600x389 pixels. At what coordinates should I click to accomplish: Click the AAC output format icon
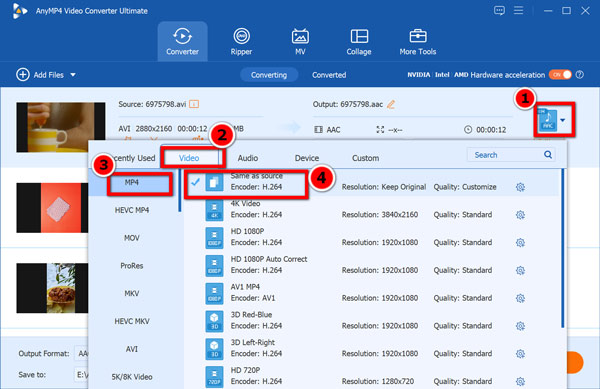[x=547, y=120]
